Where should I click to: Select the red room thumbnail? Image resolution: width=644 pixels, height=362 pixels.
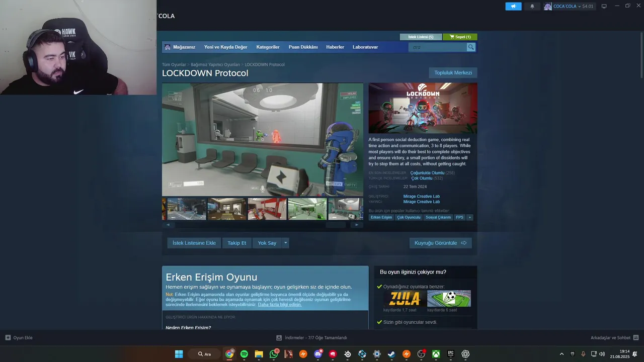(267, 209)
